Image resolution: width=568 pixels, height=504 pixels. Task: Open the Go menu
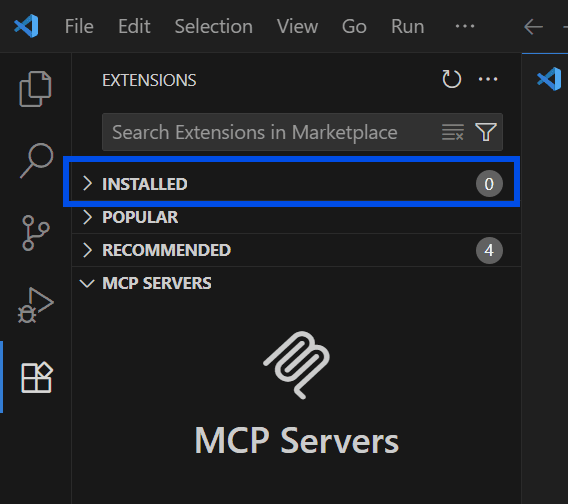[354, 26]
